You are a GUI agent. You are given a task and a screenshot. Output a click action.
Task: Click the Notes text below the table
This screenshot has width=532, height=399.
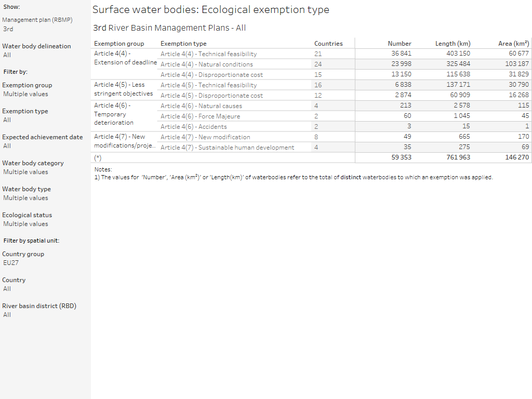(294, 174)
